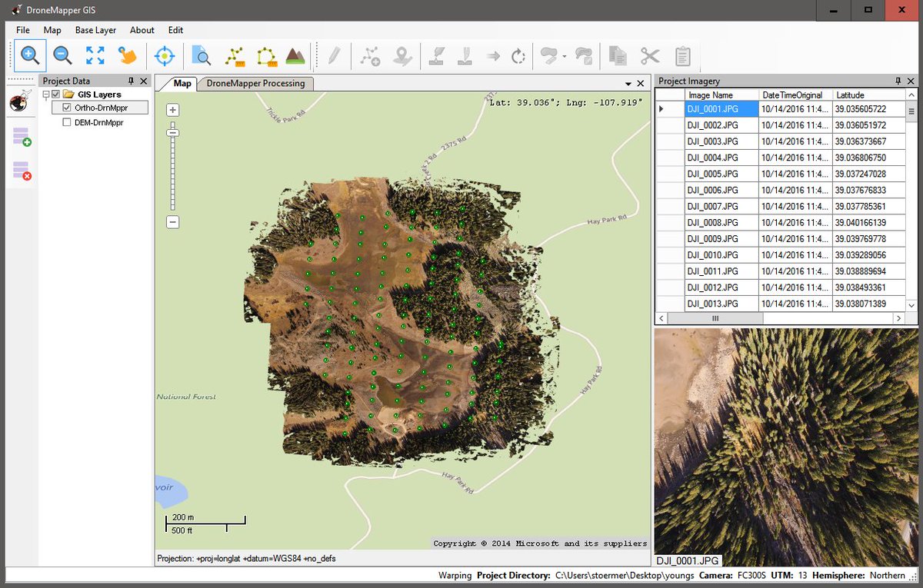Viewport: 923px width, 588px height.
Task: Activate the Pan hand tool
Action: [x=128, y=55]
